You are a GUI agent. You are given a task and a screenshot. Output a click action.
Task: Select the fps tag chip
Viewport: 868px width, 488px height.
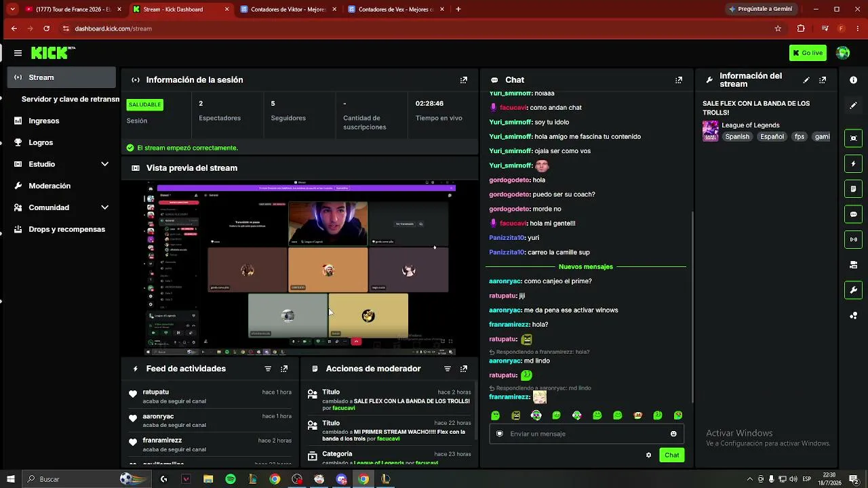tap(800, 137)
